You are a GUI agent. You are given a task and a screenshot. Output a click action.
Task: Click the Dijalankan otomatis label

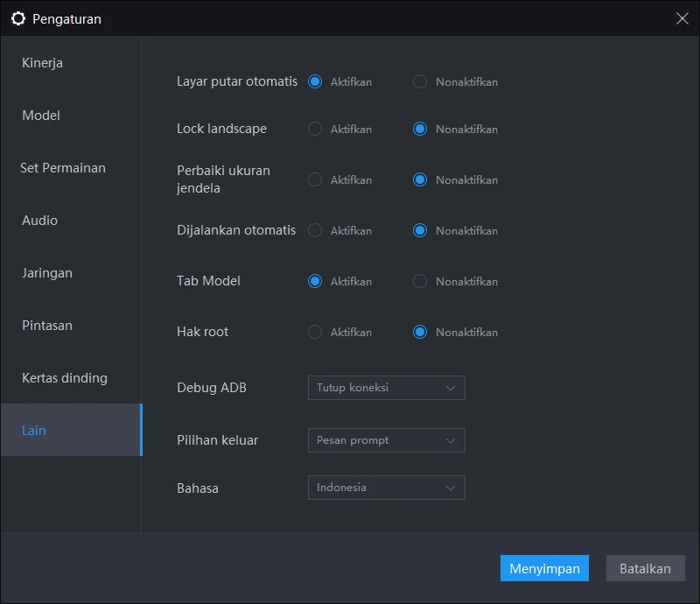point(236,230)
